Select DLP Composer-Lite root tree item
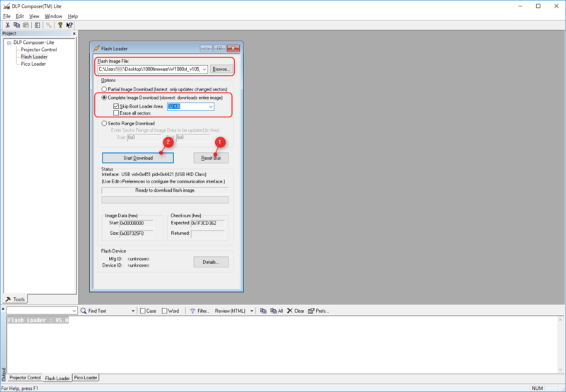 [33, 42]
